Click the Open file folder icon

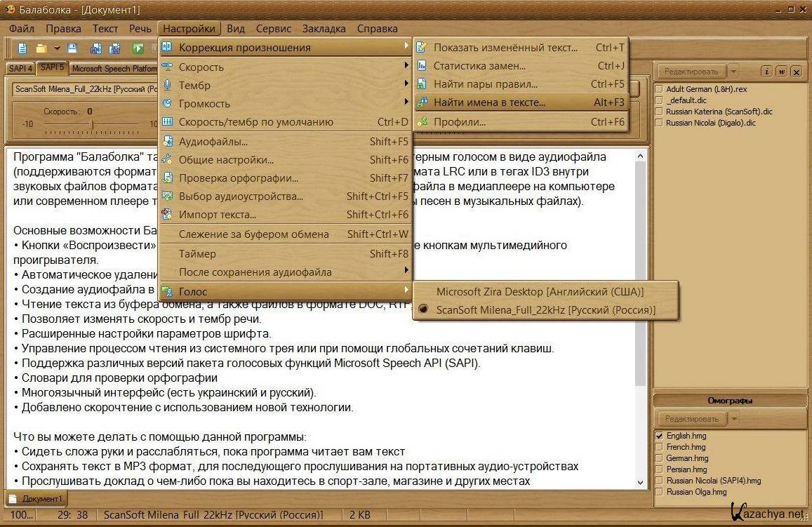pyautogui.click(x=41, y=48)
